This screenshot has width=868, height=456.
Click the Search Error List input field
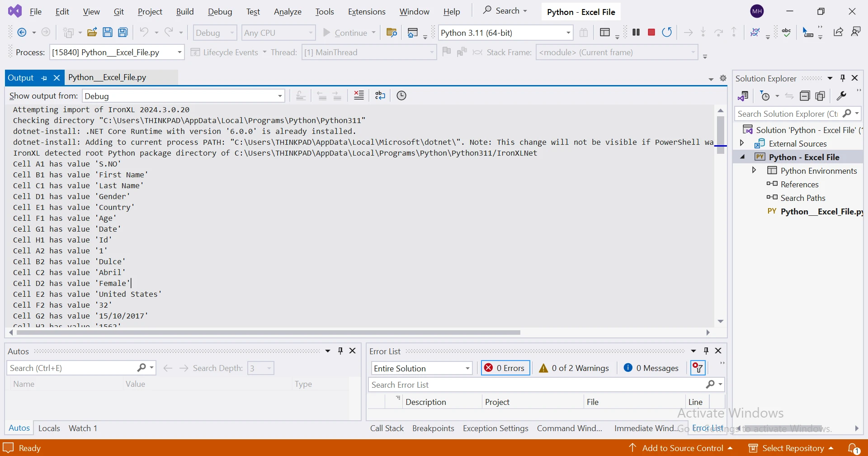536,385
